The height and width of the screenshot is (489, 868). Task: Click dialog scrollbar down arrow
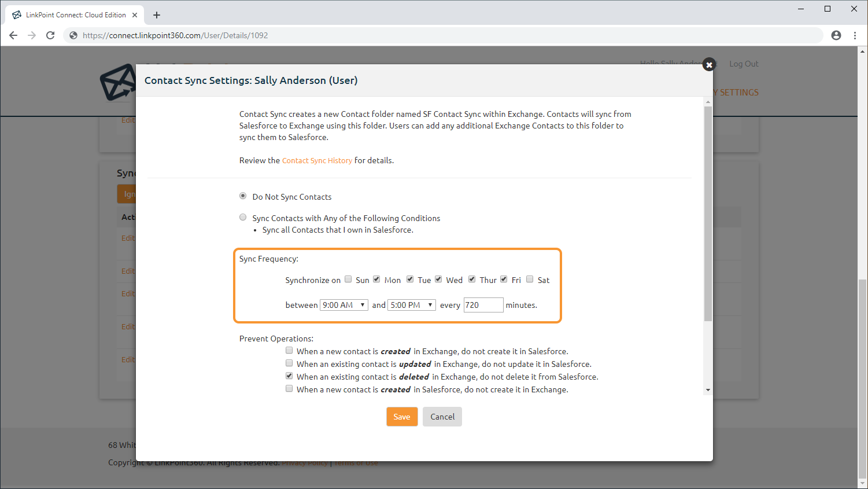tap(708, 390)
